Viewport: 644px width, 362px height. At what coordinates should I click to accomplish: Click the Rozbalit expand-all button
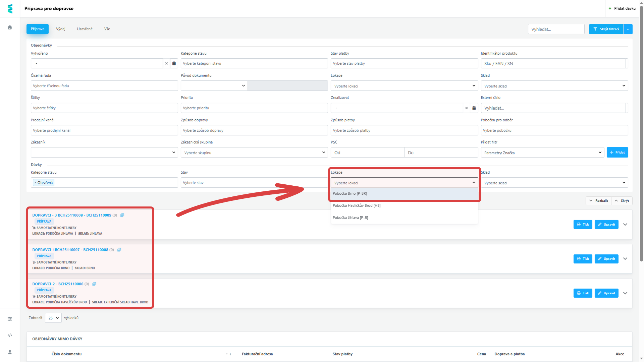[x=599, y=201]
